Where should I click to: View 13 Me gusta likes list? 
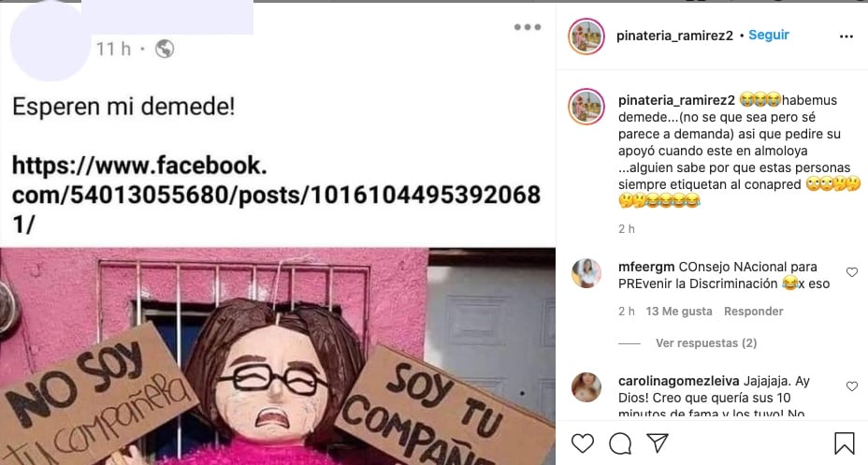[x=679, y=312]
